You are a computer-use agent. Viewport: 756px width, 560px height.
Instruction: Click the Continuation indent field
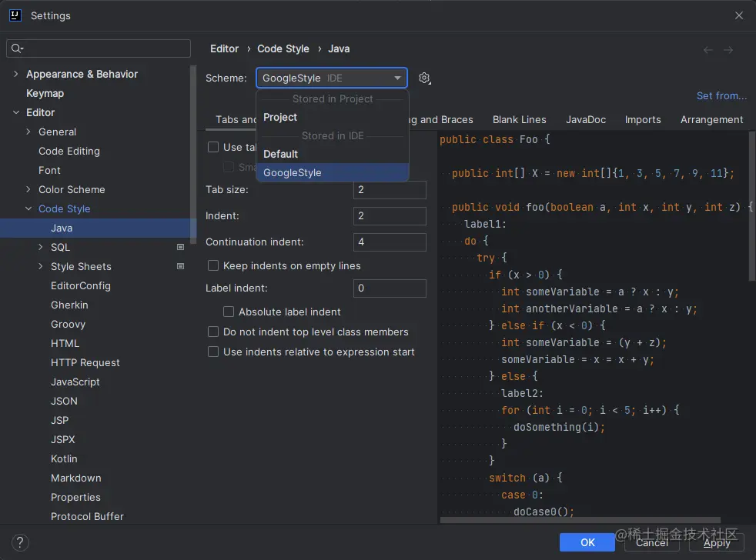pyautogui.click(x=390, y=242)
